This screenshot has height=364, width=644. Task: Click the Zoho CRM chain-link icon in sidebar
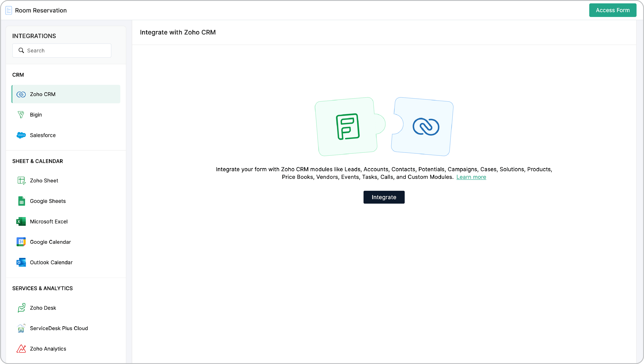pos(21,94)
